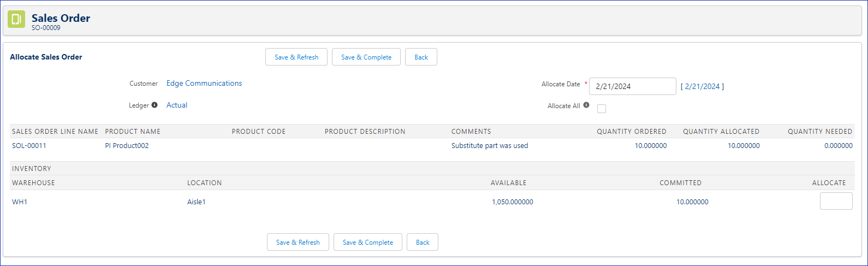Click the bottom Back button

coord(423,243)
